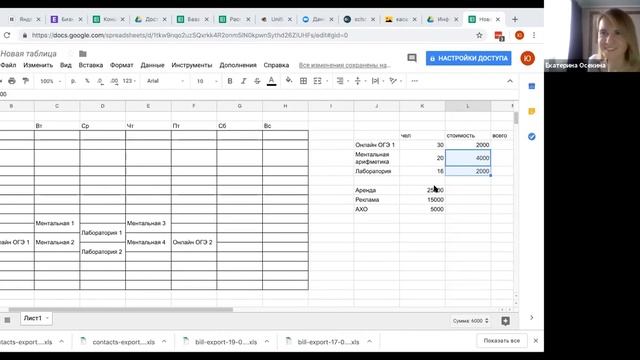This screenshot has width=640, height=360.
Task: Toggle strikethrough formatting
Action: pyautogui.click(x=257, y=81)
